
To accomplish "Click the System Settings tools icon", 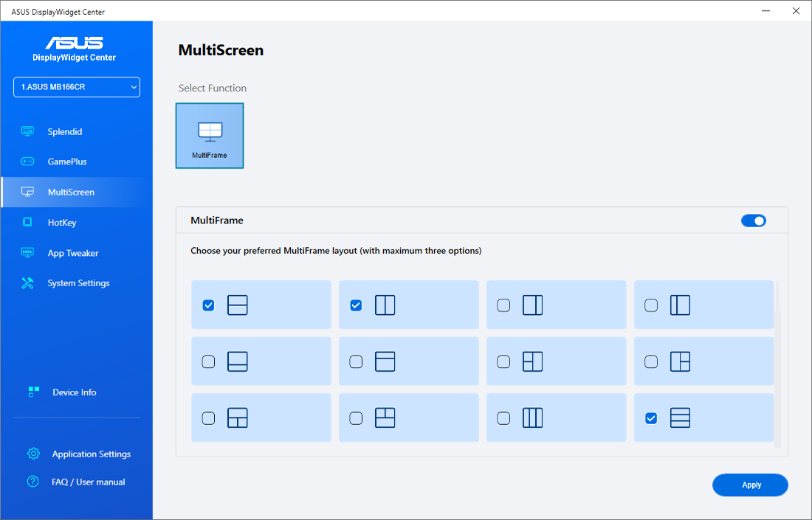I will click(x=27, y=283).
